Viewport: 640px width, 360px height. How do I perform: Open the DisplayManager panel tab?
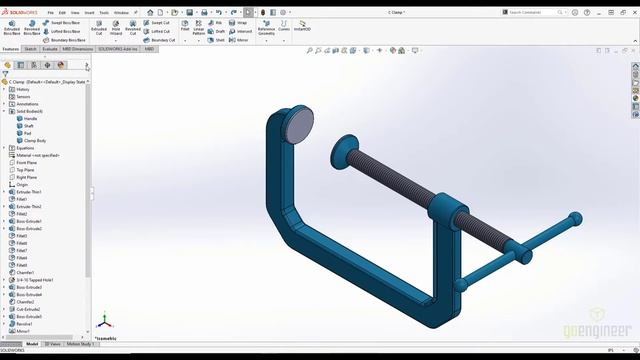61,65
